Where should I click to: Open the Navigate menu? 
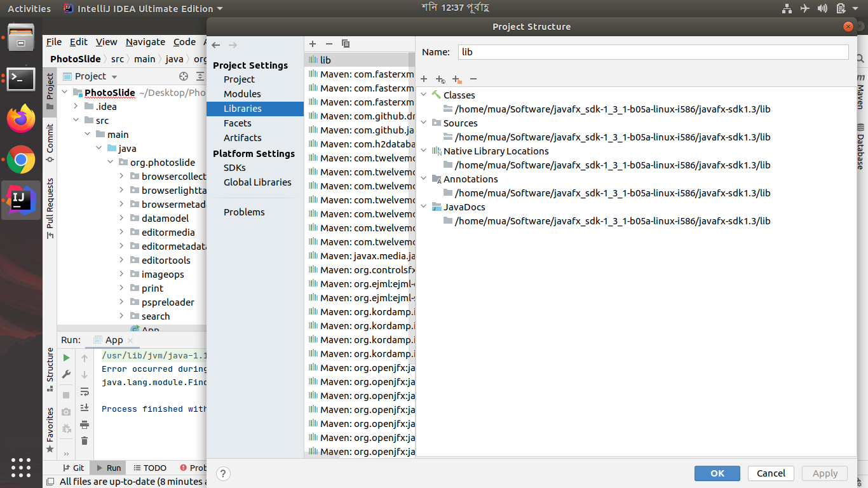click(x=146, y=42)
